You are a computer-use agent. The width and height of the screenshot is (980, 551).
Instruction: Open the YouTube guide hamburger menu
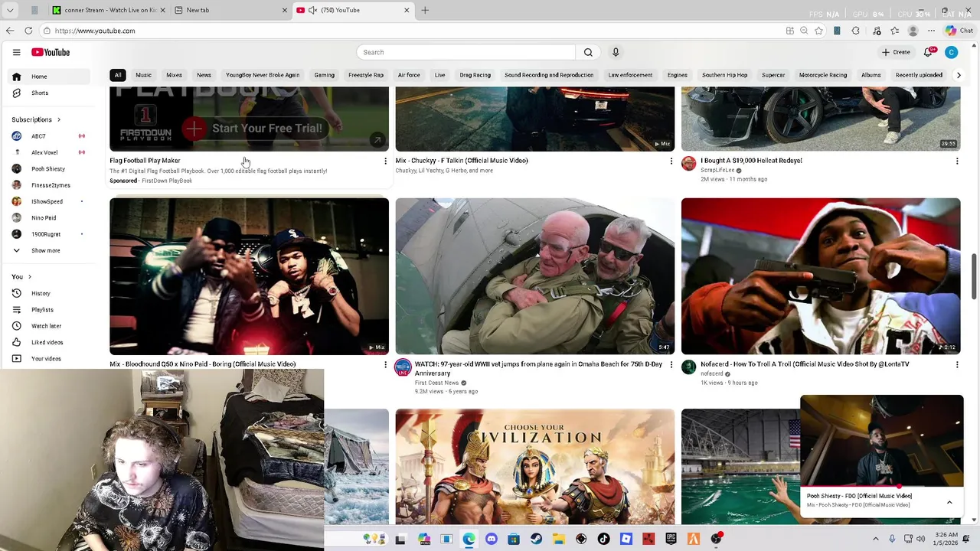[16, 52]
